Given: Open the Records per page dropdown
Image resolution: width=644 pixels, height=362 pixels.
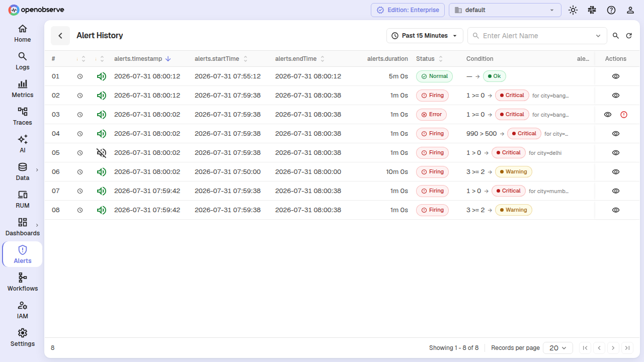Looking at the screenshot, I should [558, 348].
